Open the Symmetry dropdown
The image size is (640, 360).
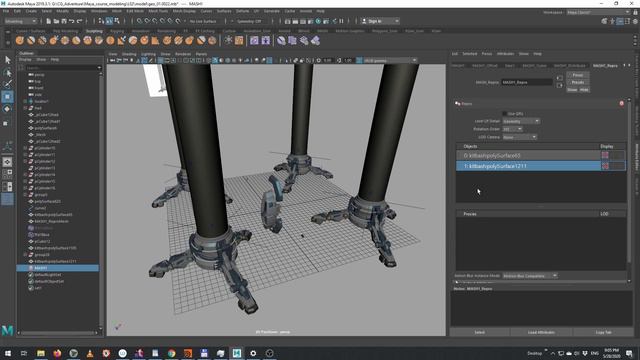pos(249,21)
